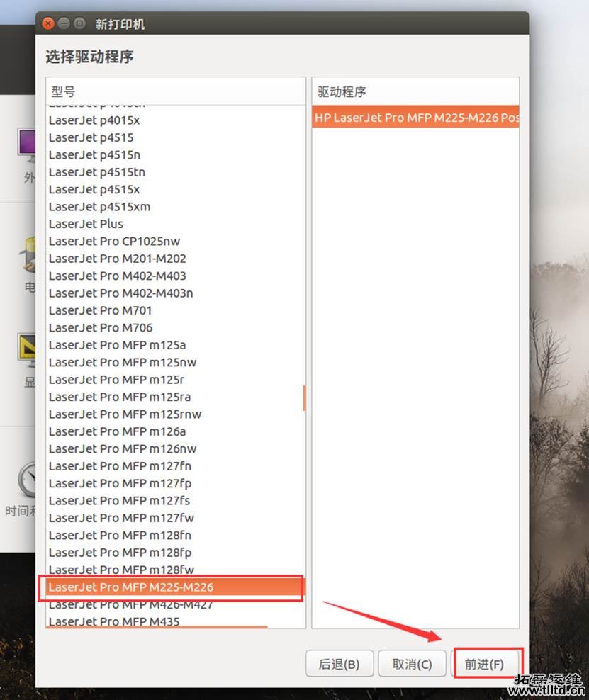Select the LaserJet Plus model
Viewport: 589px width, 700px height.
[x=86, y=224]
